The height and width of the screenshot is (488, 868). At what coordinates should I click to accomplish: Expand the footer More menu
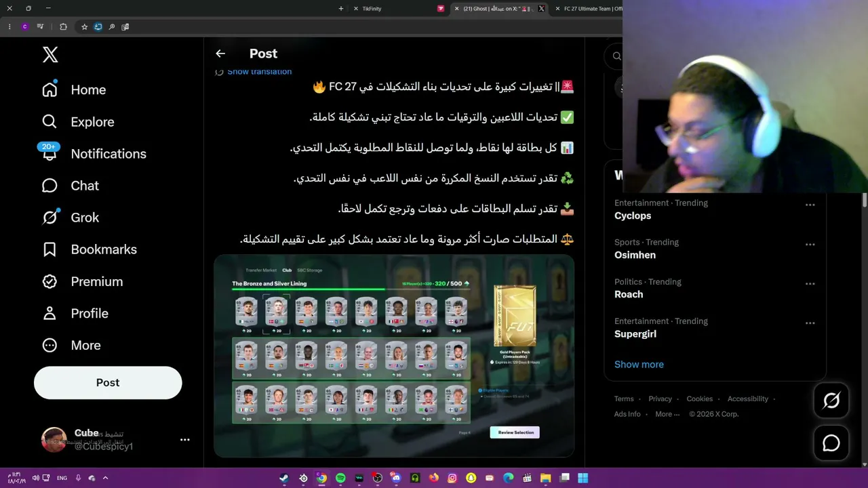(667, 414)
